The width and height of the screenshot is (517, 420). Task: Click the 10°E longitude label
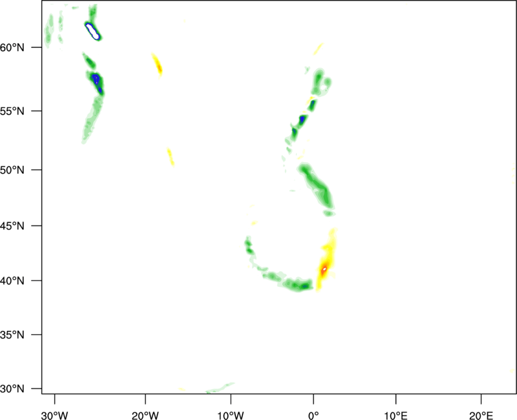click(x=396, y=415)
